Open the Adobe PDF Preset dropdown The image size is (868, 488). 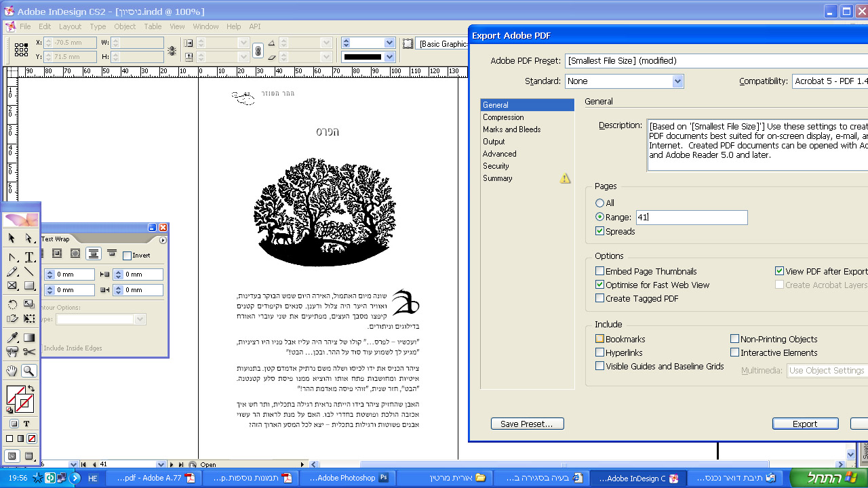[x=716, y=61]
